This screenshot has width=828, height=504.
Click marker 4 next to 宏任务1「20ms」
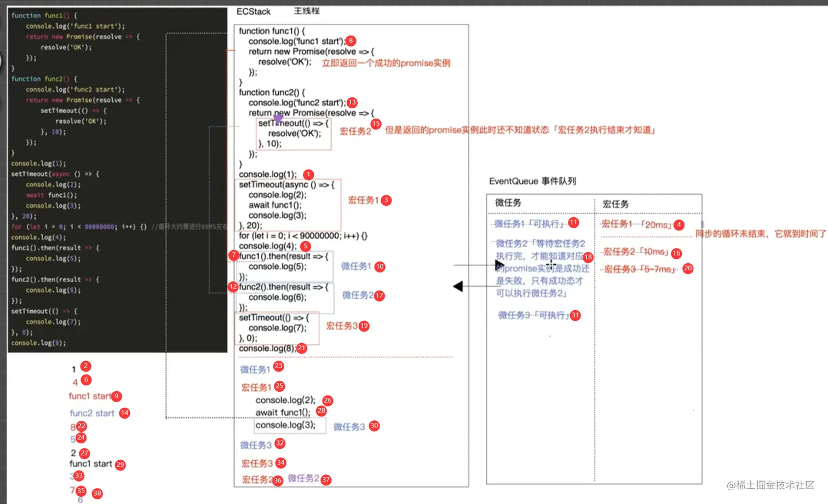point(679,224)
